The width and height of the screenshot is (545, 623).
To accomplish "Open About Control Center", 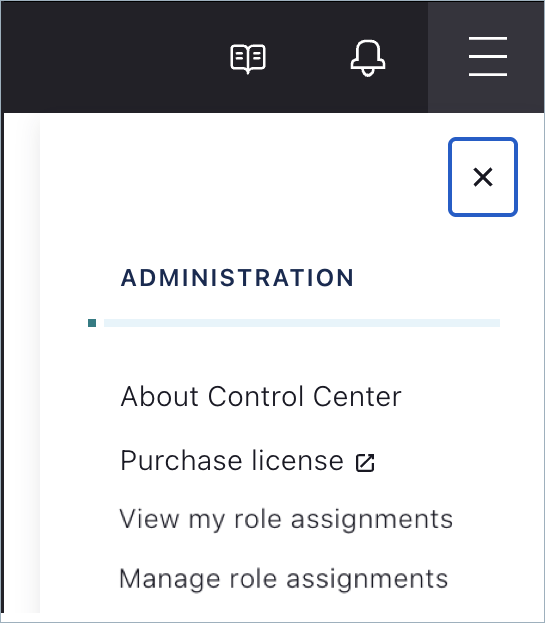I will point(261,396).
